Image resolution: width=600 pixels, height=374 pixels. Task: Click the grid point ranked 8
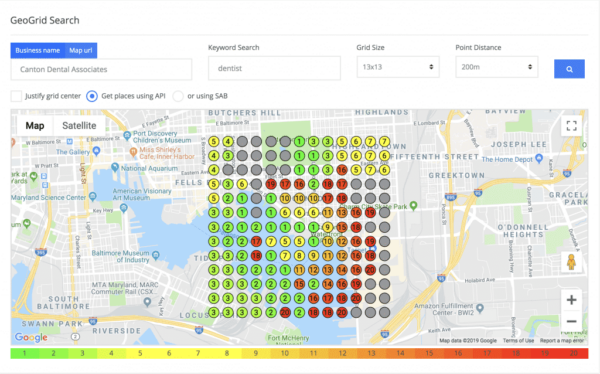pyautogui.click(x=299, y=255)
